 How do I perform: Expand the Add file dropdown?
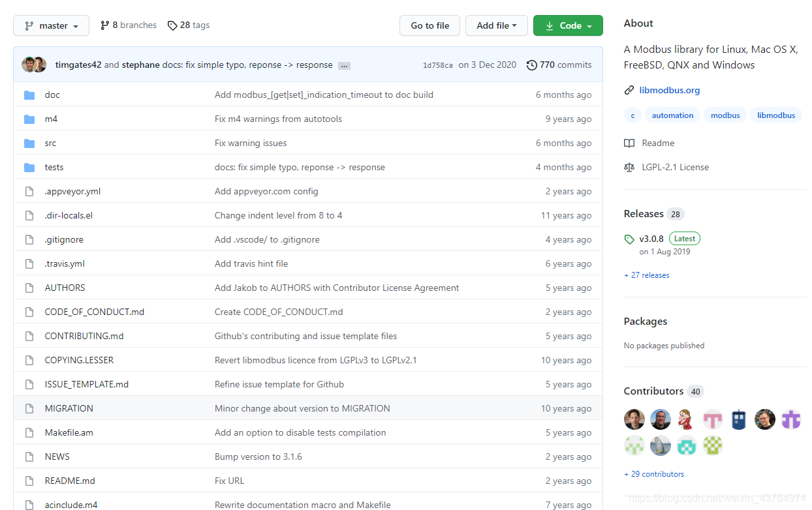(496, 25)
